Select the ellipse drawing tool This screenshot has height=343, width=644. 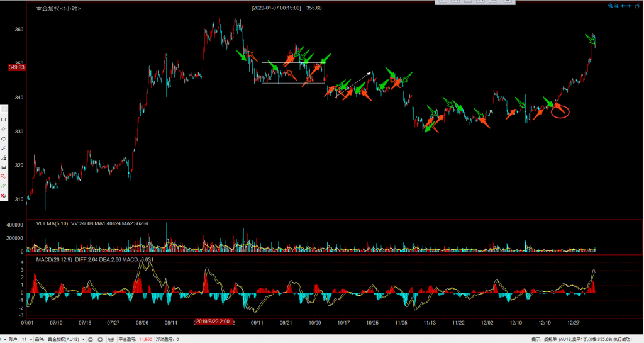[4, 138]
